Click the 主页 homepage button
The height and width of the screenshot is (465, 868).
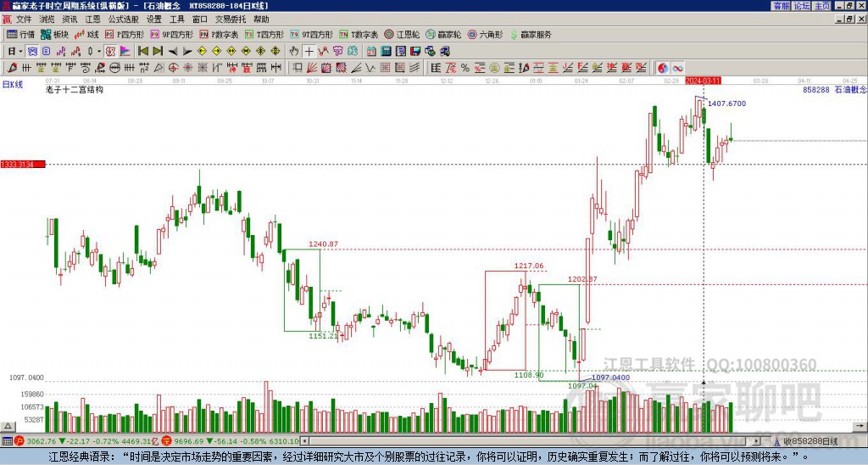(821, 6)
